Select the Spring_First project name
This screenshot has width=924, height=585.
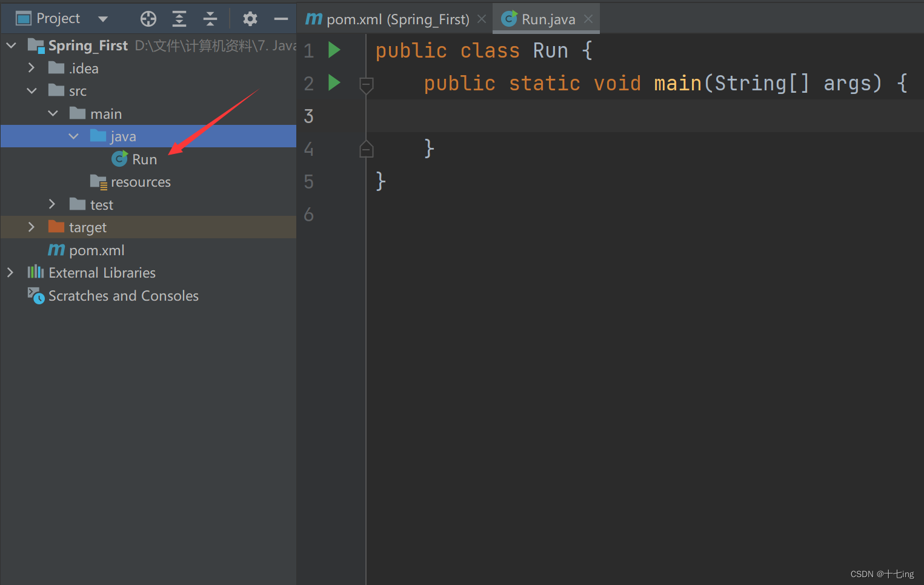[88, 45]
